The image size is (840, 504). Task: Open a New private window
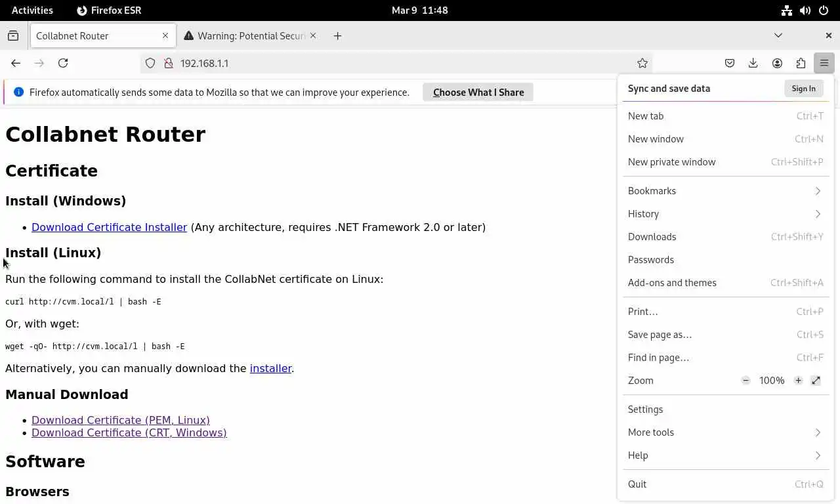pos(726,162)
